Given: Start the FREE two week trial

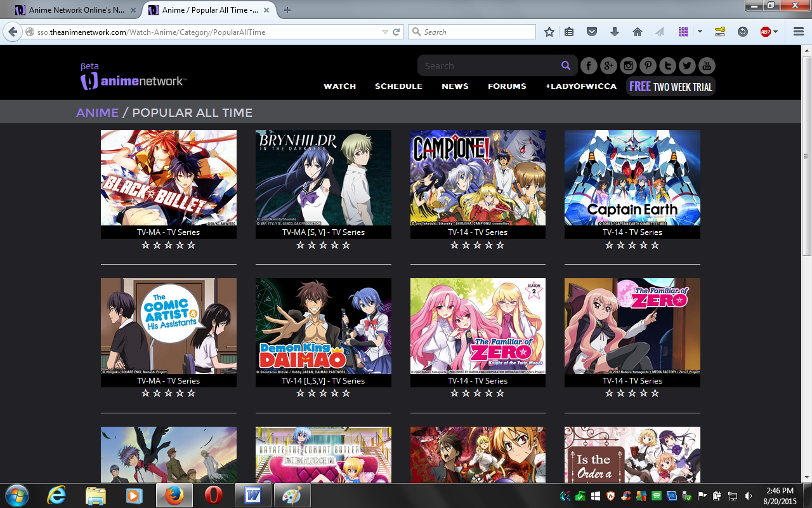Looking at the screenshot, I should [671, 86].
